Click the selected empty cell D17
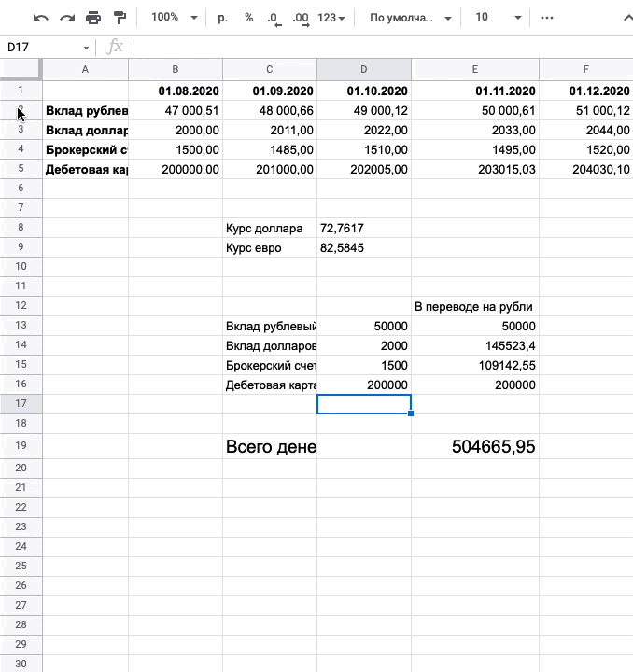 click(x=364, y=404)
